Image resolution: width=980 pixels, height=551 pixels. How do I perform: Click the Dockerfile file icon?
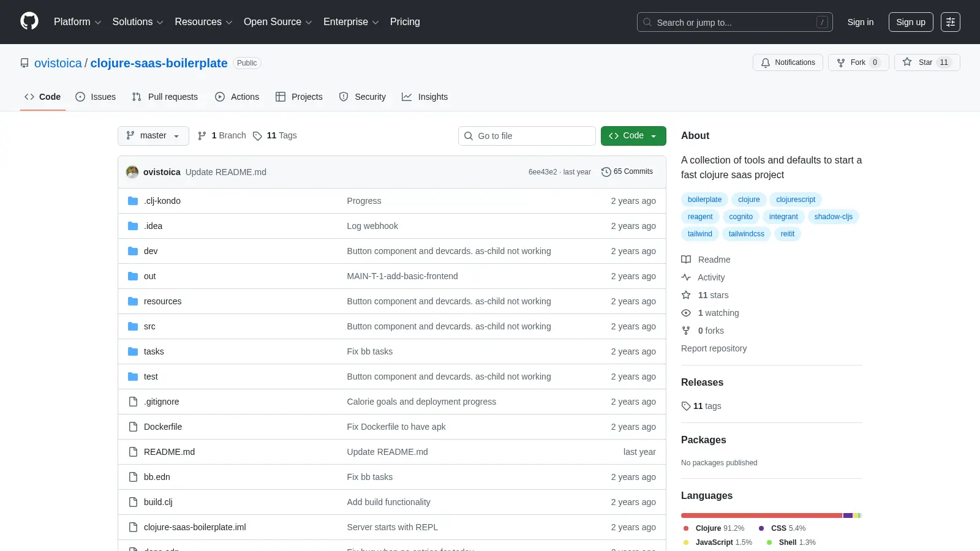pyautogui.click(x=133, y=427)
